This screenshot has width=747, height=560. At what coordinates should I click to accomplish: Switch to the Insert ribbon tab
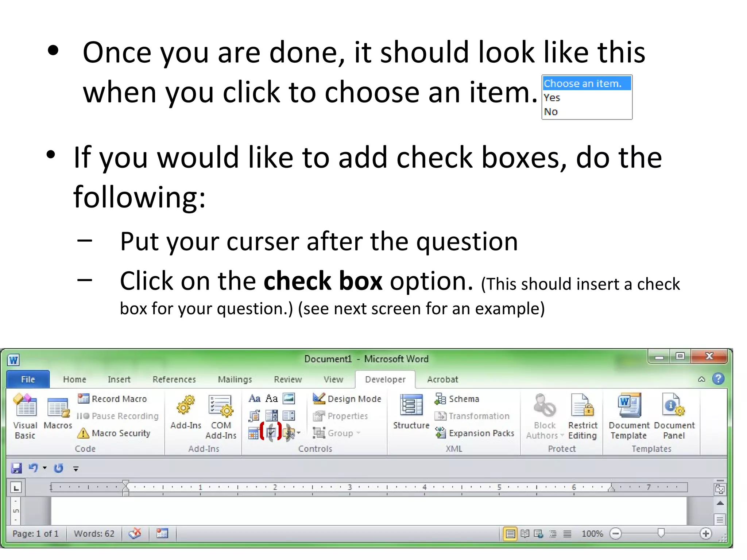tap(119, 380)
